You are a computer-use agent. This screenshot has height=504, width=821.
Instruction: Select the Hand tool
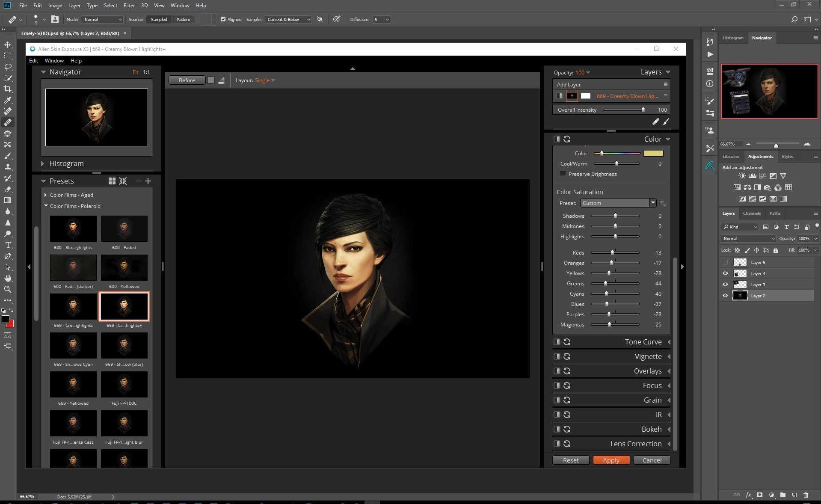click(x=8, y=278)
